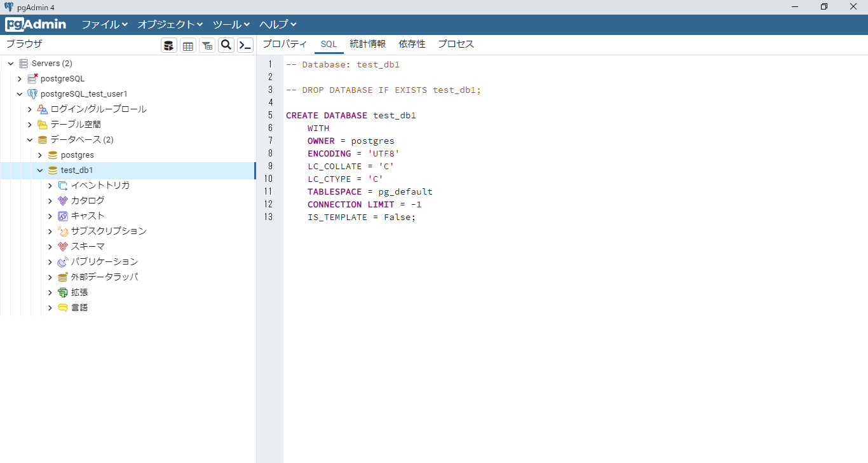Click line number 3 in gutter
The image size is (868, 463).
(270, 90)
